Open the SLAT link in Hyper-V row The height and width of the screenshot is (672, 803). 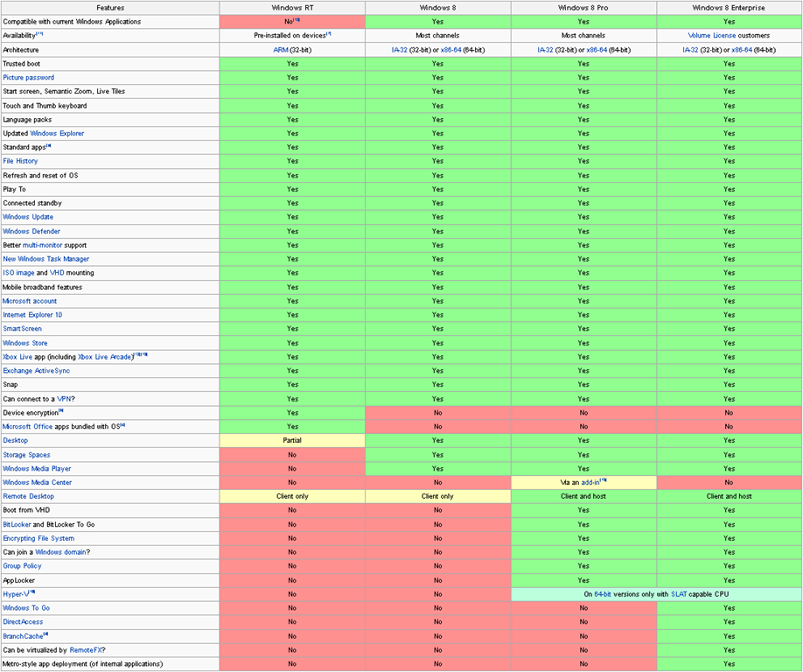pyautogui.click(x=679, y=594)
